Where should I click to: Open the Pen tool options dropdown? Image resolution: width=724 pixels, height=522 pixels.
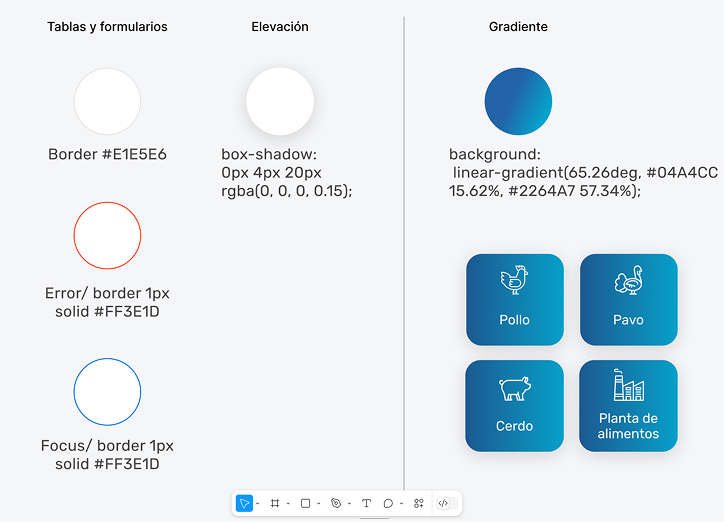tap(349, 504)
